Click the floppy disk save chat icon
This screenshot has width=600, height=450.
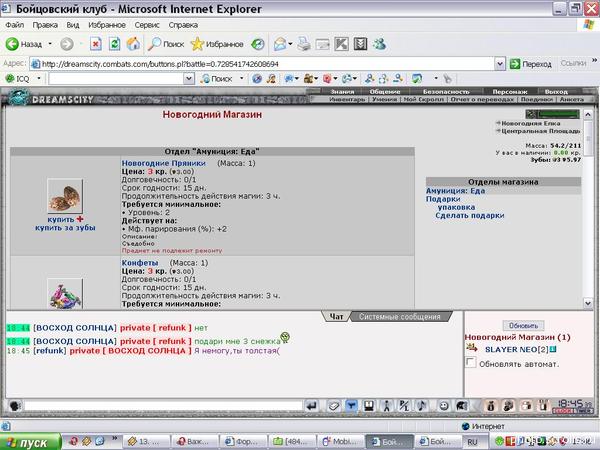368,406
